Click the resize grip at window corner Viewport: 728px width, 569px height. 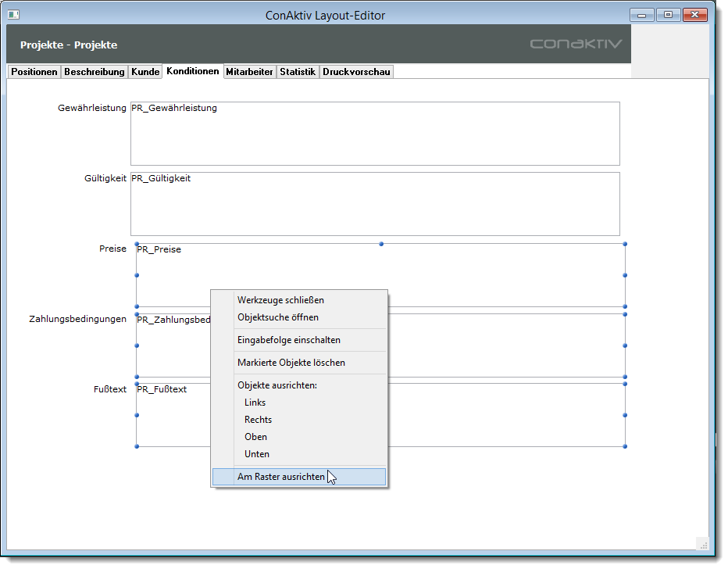[x=701, y=544]
